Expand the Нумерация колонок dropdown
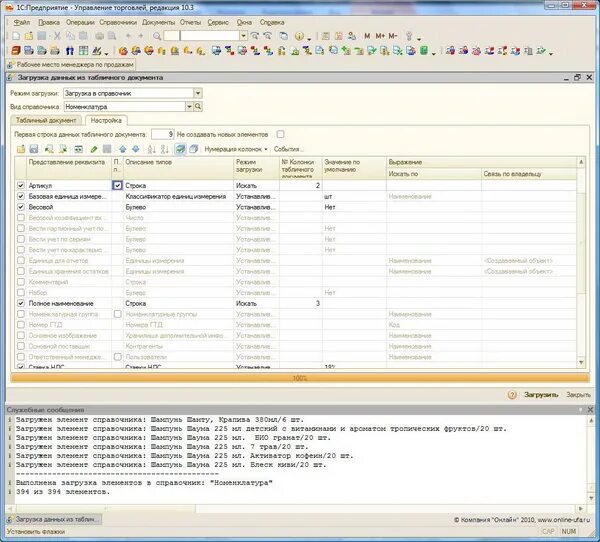Viewport: 600px width, 542px height. click(x=236, y=149)
